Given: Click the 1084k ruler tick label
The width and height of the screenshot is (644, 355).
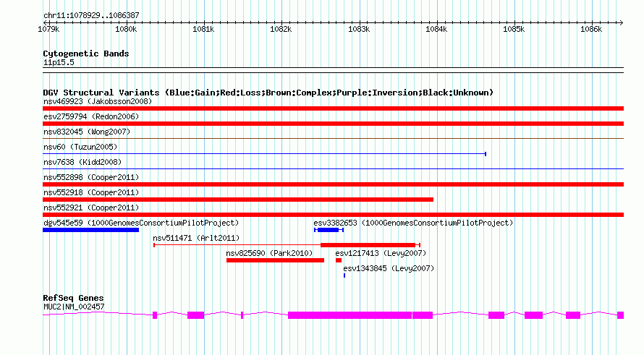Looking at the screenshot, I should click(436, 29).
